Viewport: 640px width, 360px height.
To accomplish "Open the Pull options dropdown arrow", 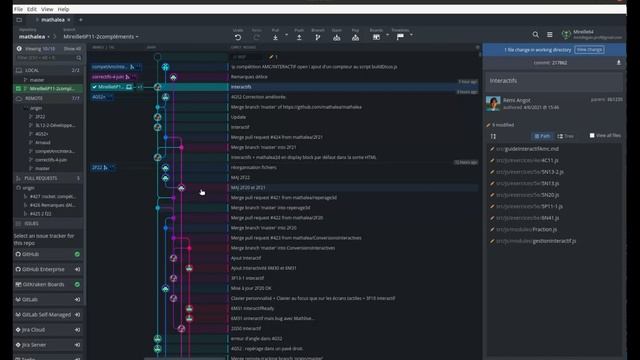I will [x=286, y=35].
